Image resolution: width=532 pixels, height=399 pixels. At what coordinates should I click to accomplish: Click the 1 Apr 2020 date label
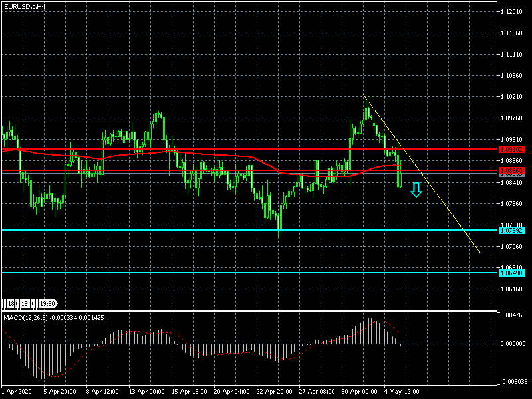pyautogui.click(x=17, y=392)
